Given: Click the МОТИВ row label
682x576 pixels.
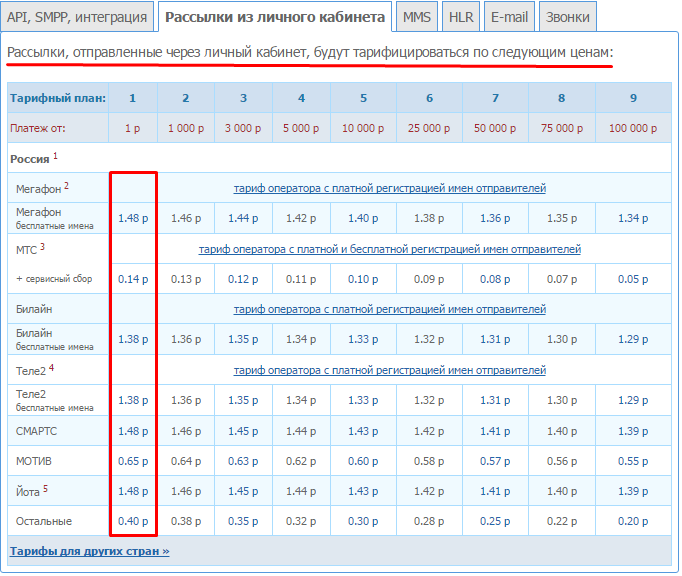Looking at the screenshot, I should pyautogui.click(x=33, y=461).
